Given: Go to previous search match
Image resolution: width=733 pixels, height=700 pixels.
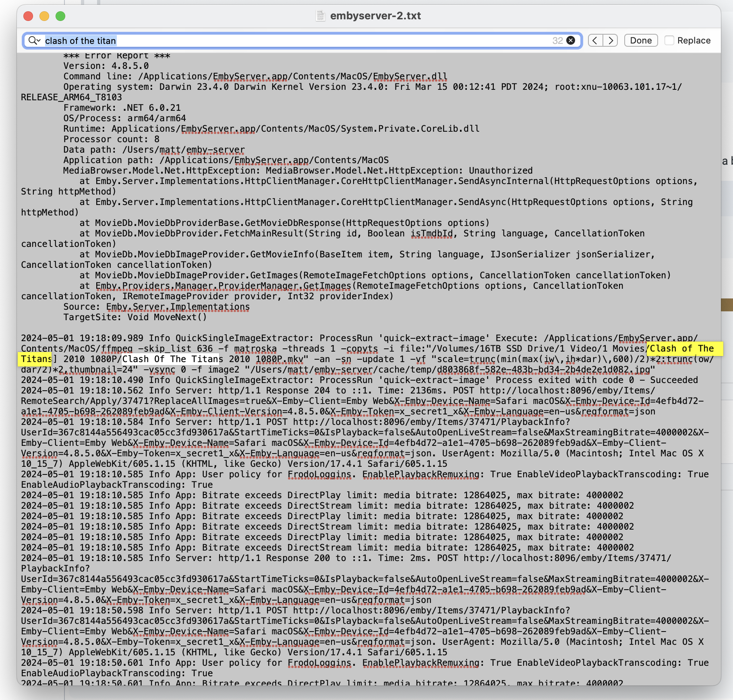Looking at the screenshot, I should tap(595, 40).
